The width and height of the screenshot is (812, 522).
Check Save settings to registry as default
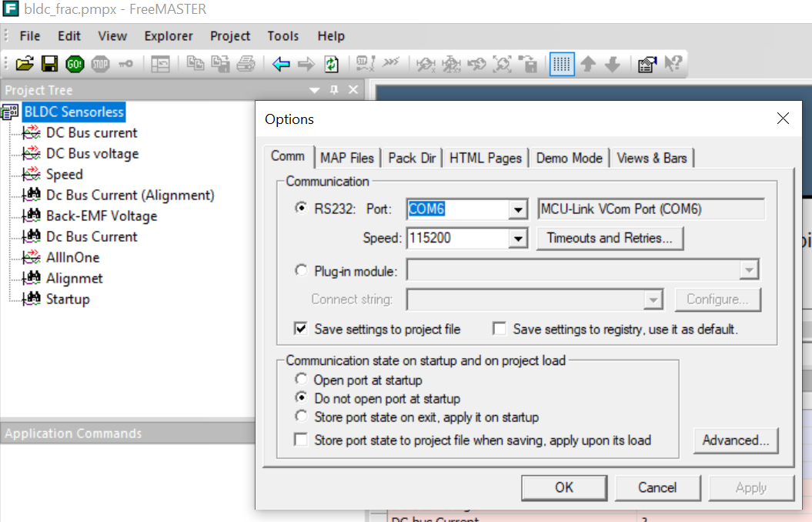coord(500,329)
